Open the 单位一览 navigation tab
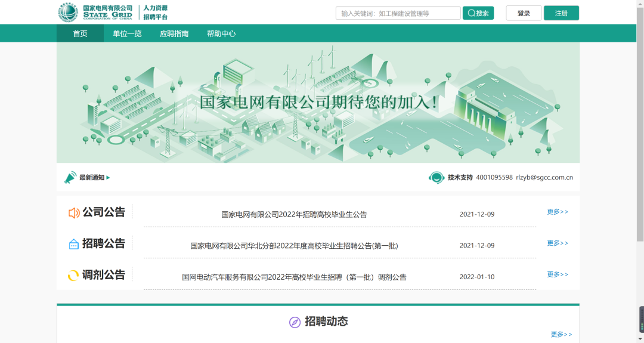Screen dimensions: 644x343 tap(128, 33)
